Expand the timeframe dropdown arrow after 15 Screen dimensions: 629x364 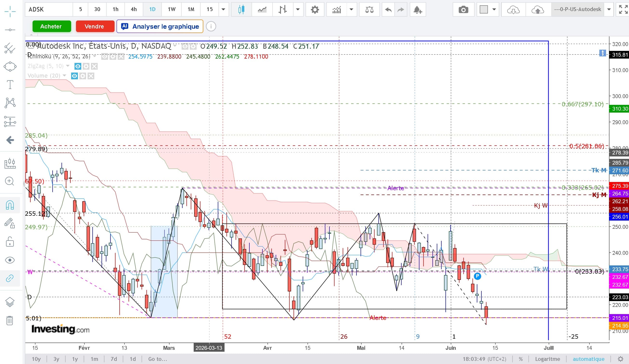point(223,9)
